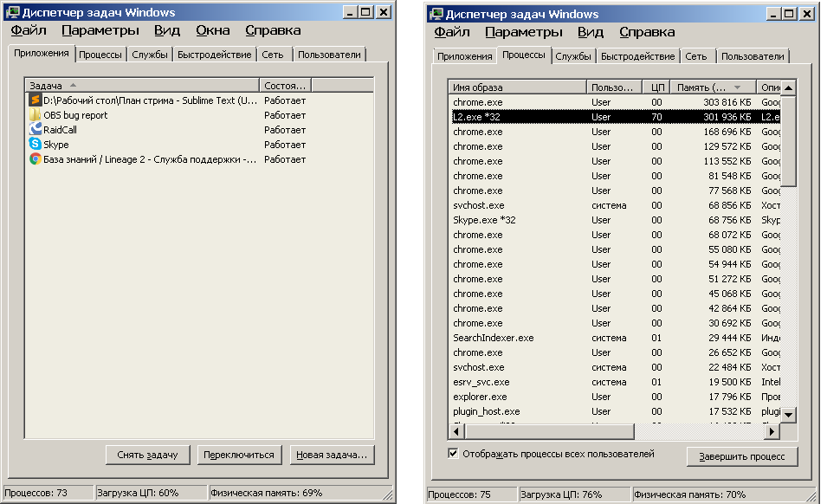Uncheck show processes from all users
This screenshot has height=504, width=840.
tap(453, 454)
